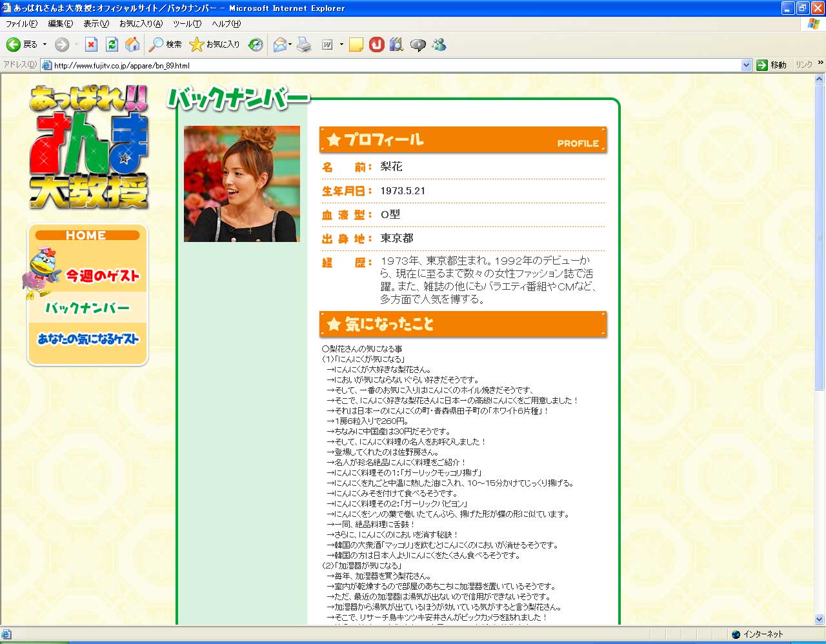Open the History clock icon
Image resolution: width=826 pixels, height=644 pixels.
click(x=256, y=45)
